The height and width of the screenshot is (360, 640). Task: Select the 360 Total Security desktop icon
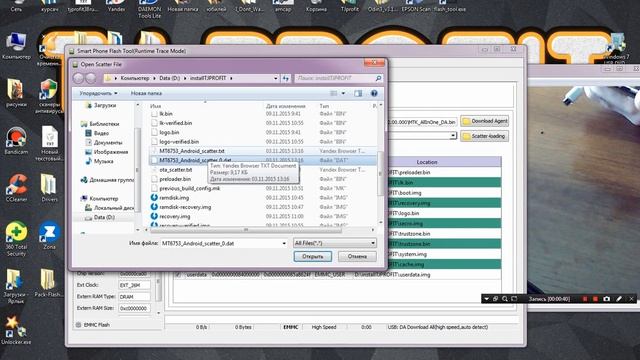coord(16,239)
